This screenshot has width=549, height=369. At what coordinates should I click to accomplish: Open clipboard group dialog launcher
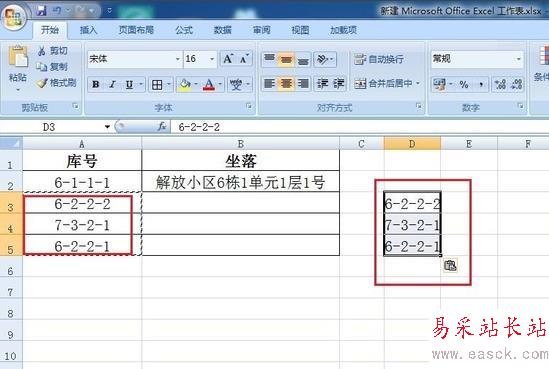coord(75,106)
